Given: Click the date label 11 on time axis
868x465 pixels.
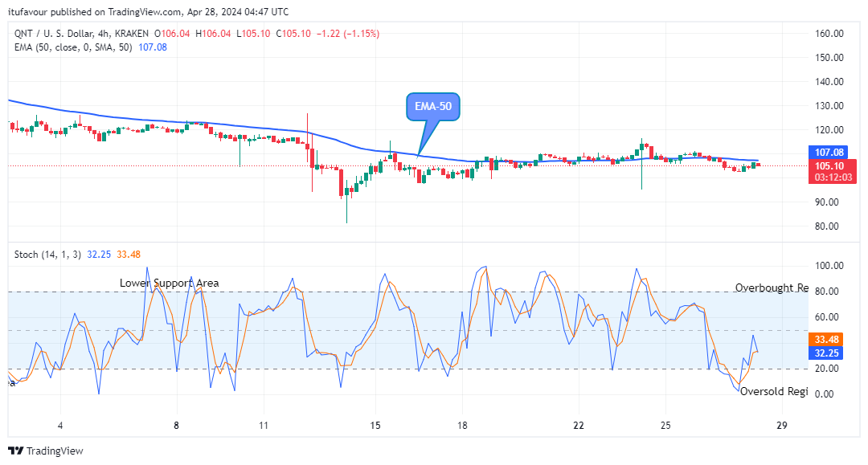Looking at the screenshot, I should click(x=264, y=426).
